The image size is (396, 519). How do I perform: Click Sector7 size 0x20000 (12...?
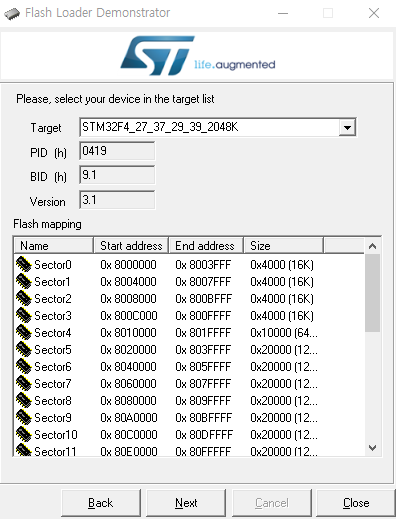[284, 384]
